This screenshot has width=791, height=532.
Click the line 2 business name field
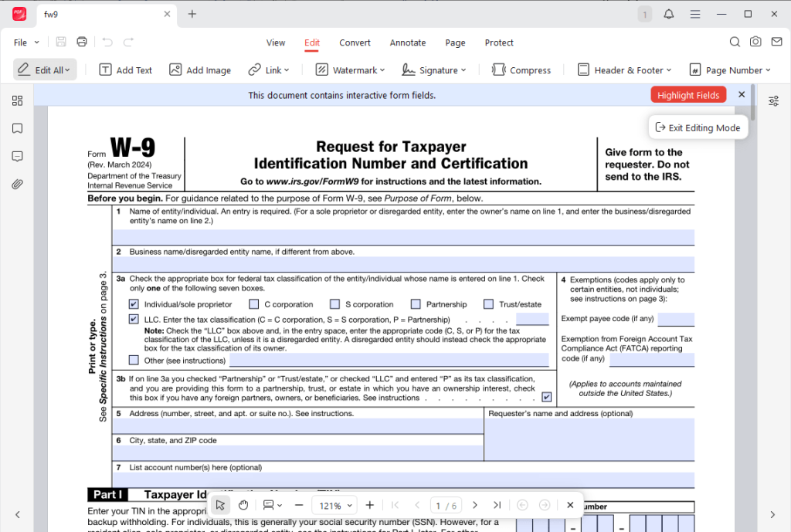(403, 264)
